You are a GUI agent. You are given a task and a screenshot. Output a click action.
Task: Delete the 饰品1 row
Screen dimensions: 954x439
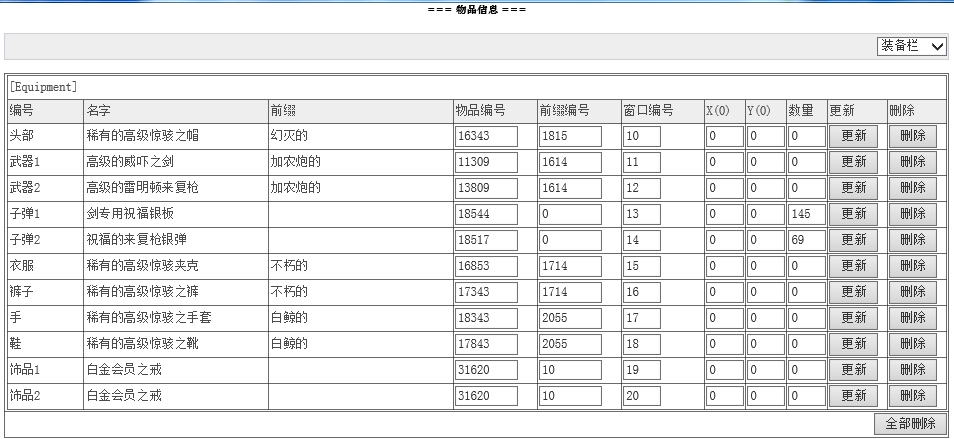pos(912,370)
